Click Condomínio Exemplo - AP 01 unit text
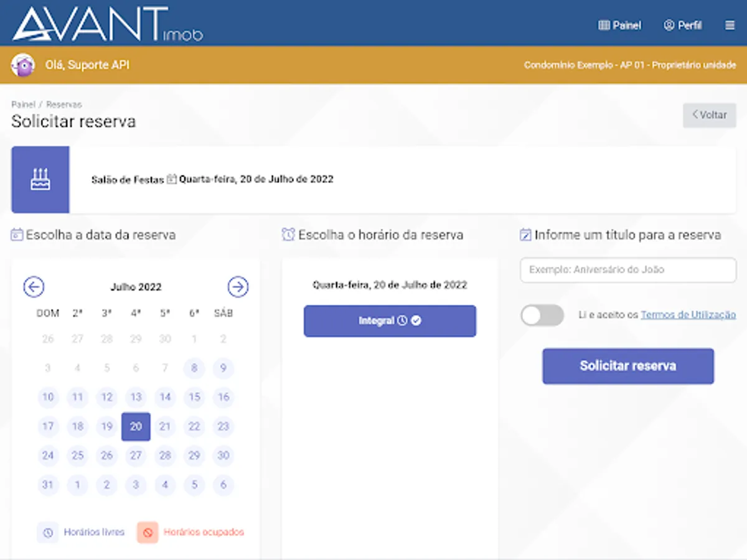The width and height of the screenshot is (747, 560). coord(630,65)
